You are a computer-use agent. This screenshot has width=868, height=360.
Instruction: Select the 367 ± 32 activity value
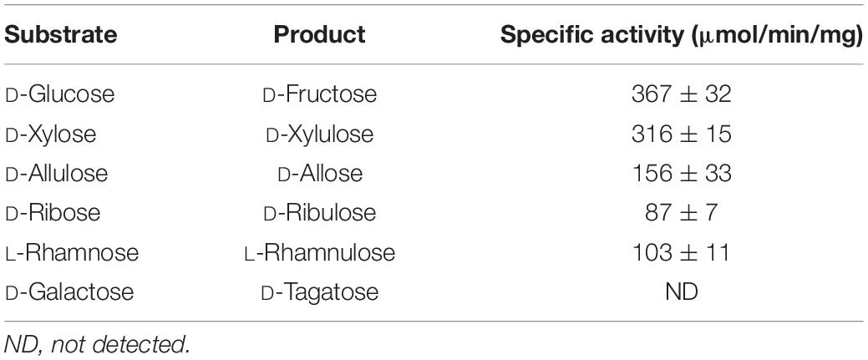coord(682,94)
